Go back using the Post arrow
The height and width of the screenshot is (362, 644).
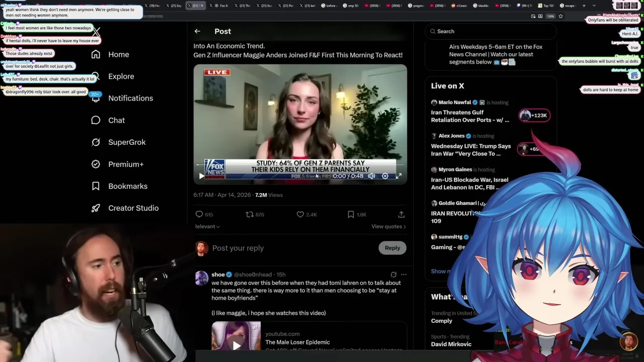(197, 31)
